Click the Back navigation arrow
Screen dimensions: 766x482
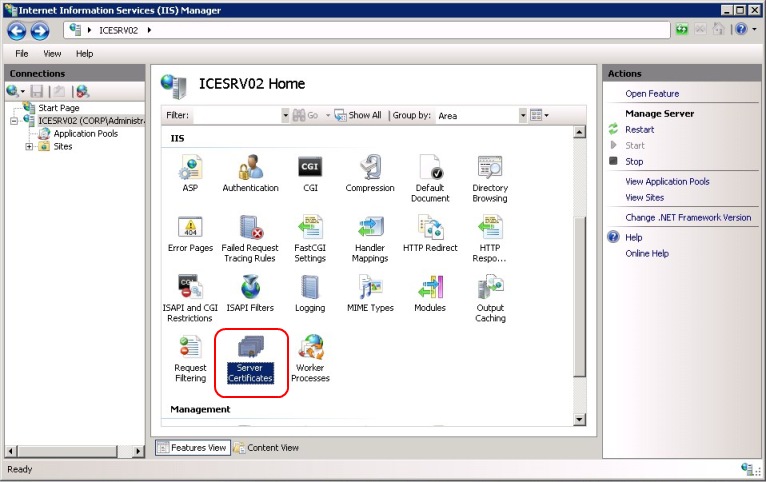[x=17, y=31]
